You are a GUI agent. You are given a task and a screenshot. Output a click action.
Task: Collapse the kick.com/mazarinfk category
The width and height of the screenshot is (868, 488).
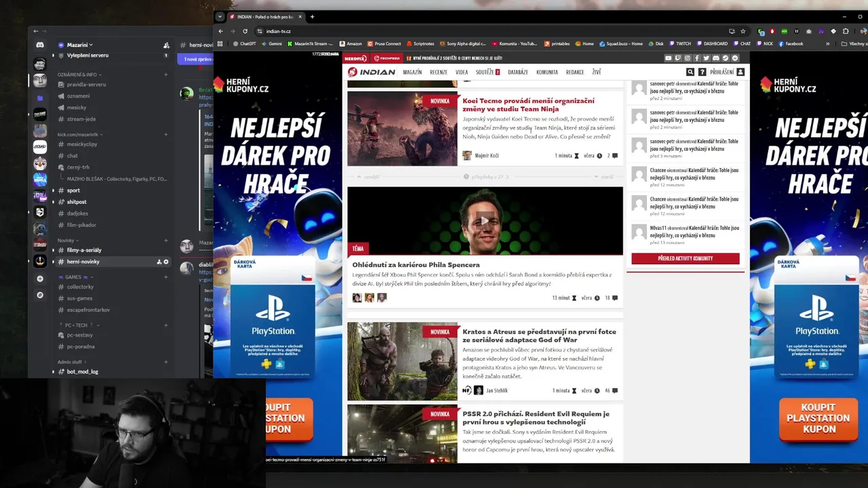[x=79, y=135]
